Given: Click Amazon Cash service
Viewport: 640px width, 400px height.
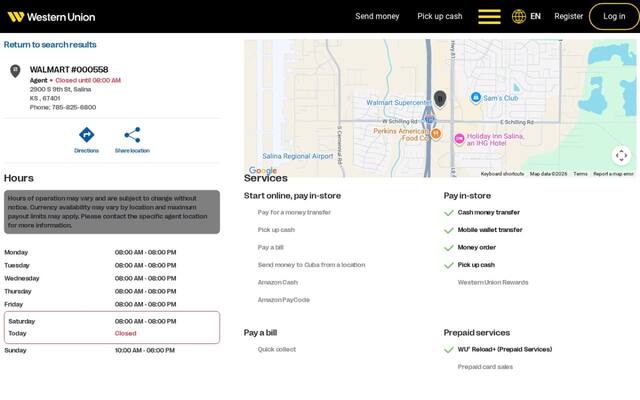Looking at the screenshot, I should 278,282.
